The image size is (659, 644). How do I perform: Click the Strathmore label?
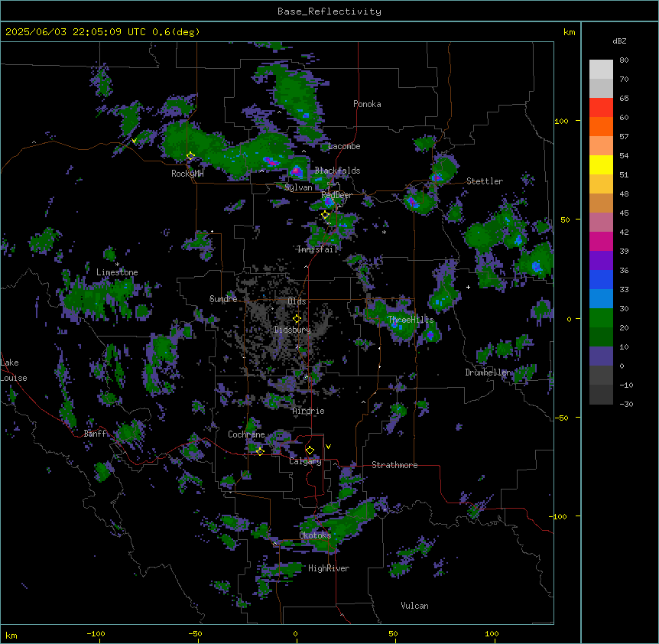pyautogui.click(x=394, y=465)
